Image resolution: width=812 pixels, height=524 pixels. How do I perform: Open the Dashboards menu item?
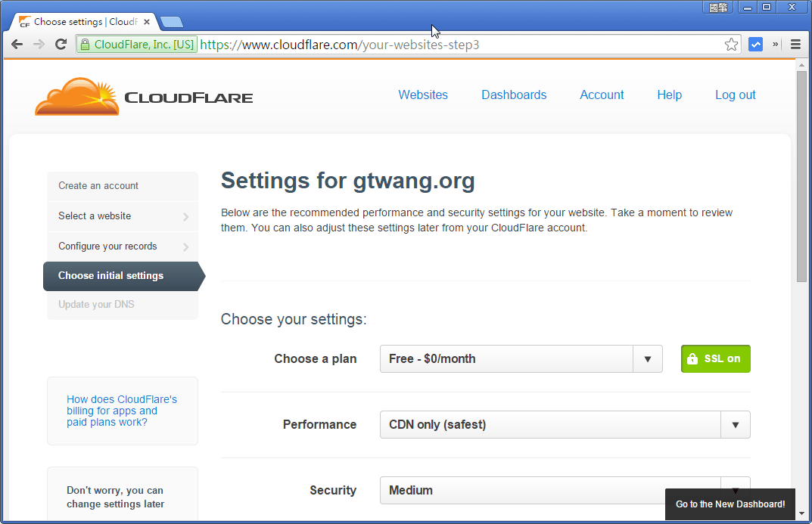tap(514, 95)
